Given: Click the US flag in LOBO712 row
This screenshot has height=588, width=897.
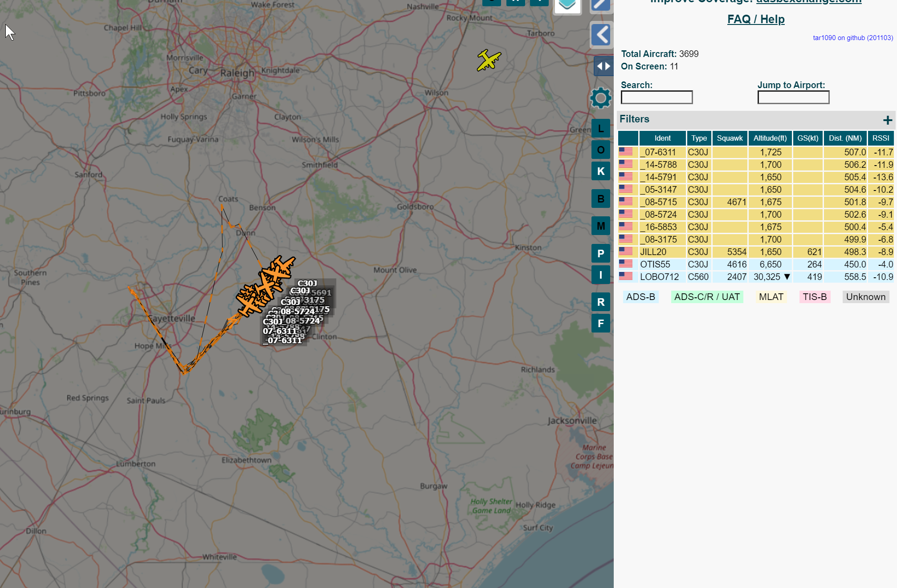Looking at the screenshot, I should click(x=626, y=276).
